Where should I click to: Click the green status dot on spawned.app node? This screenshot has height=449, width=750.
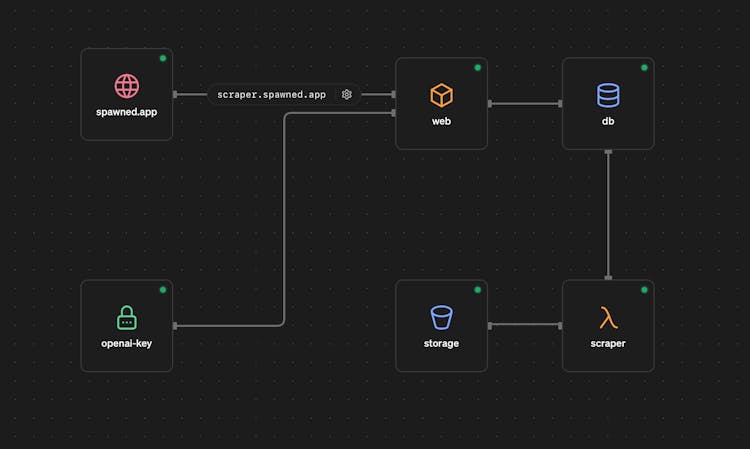click(163, 58)
